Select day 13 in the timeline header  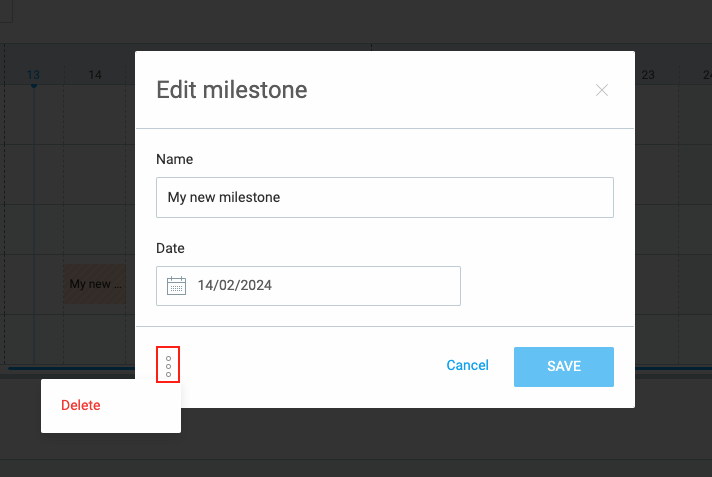click(x=33, y=74)
